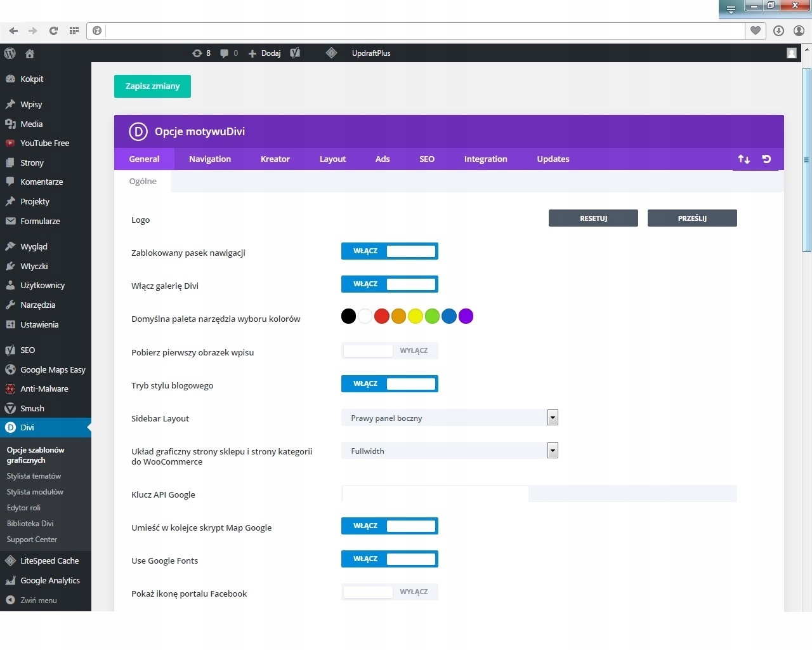Open Sidebar Layout dropdown
This screenshot has width=812, height=650.
[x=450, y=418]
